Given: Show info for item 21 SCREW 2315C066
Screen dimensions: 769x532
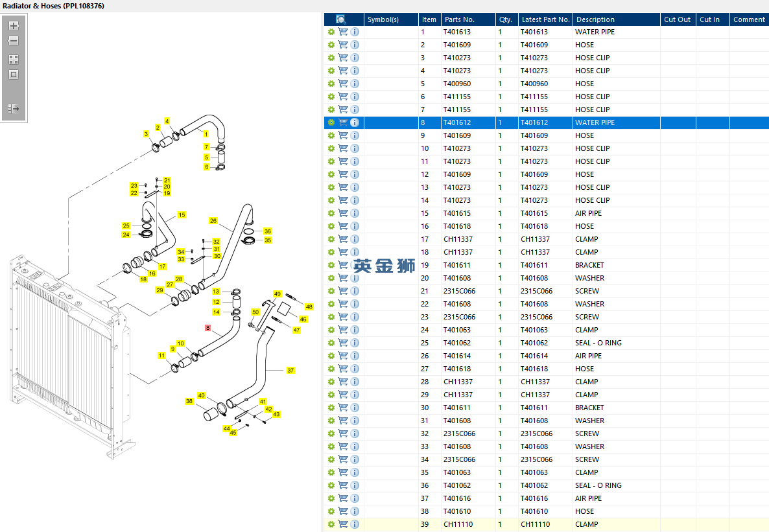Looking at the screenshot, I should (x=355, y=291).
